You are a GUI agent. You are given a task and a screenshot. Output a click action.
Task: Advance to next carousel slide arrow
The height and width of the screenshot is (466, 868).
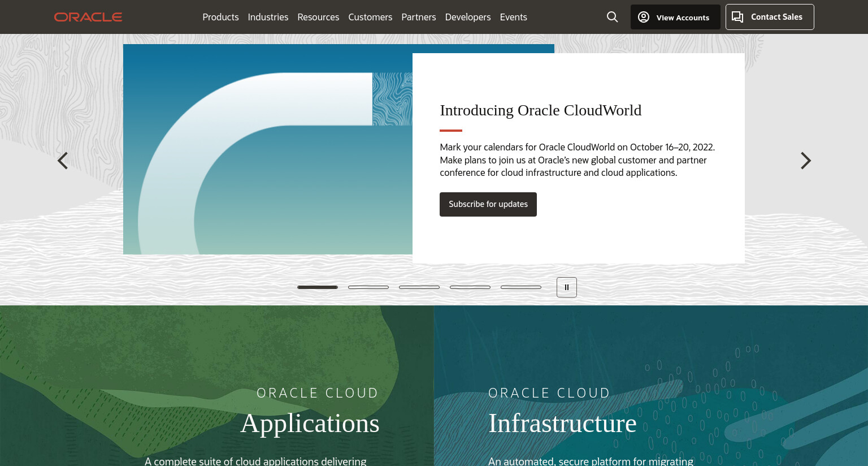[x=806, y=161]
